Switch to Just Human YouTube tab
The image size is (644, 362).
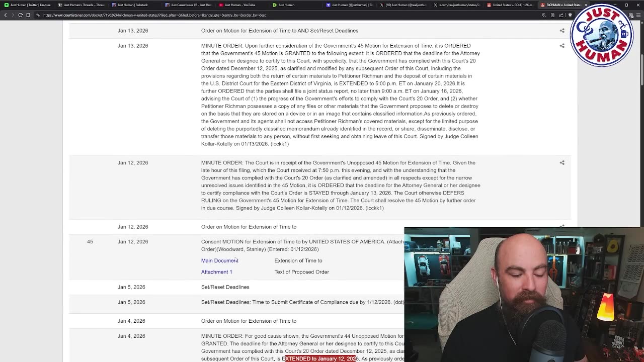pos(242,5)
